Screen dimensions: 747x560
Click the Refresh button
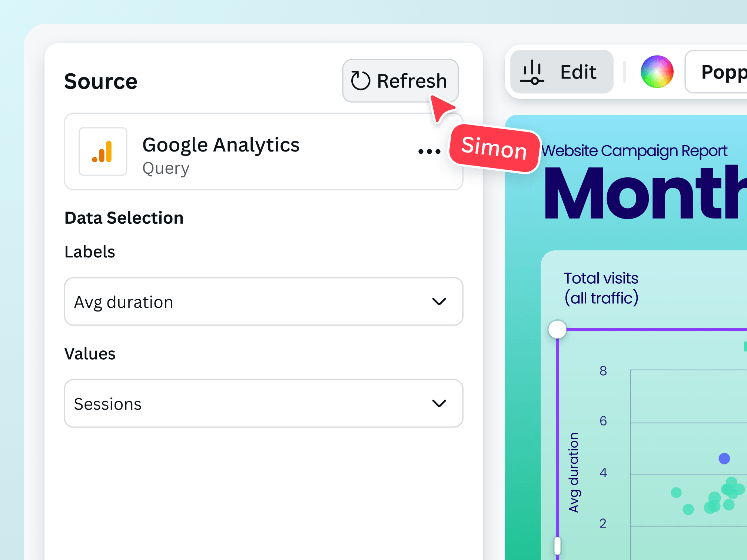click(401, 81)
